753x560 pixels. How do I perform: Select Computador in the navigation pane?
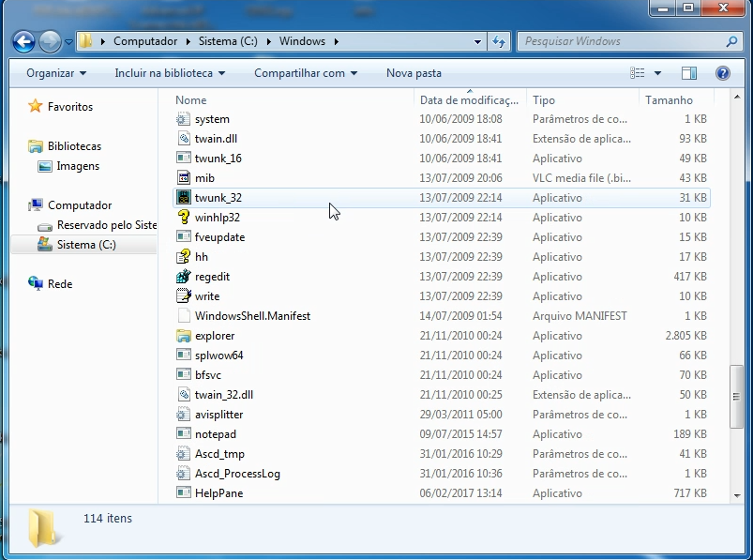(80, 205)
